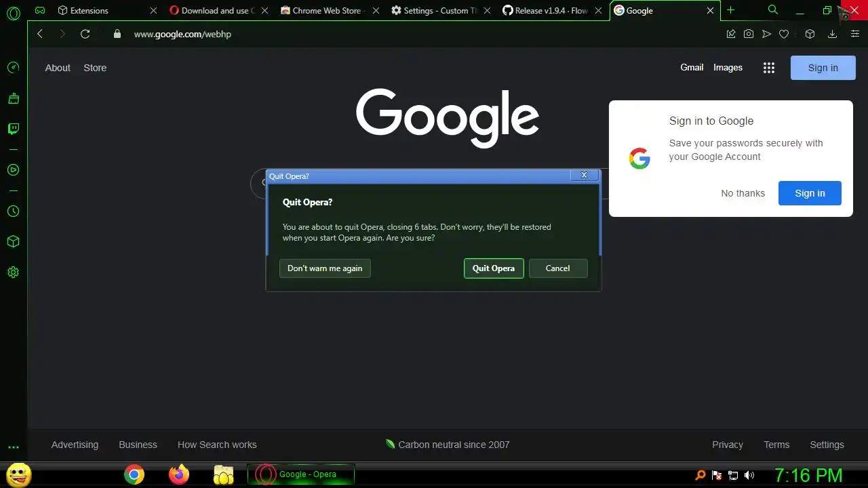Open the 7:16 PM clock
The image size is (868, 488).
tap(808, 475)
